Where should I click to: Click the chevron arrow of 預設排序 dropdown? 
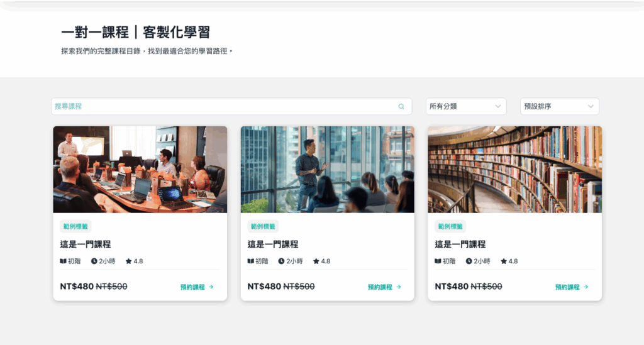[x=591, y=107]
